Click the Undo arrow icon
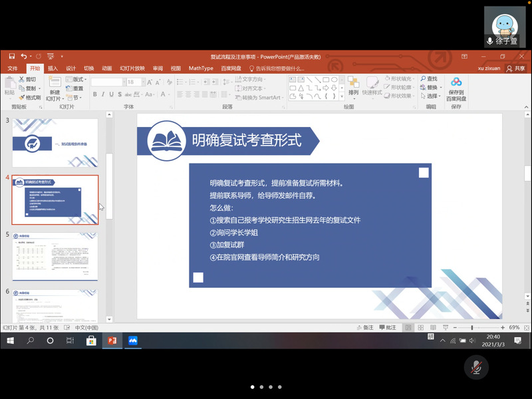This screenshot has height=399, width=532. pyautogui.click(x=24, y=57)
